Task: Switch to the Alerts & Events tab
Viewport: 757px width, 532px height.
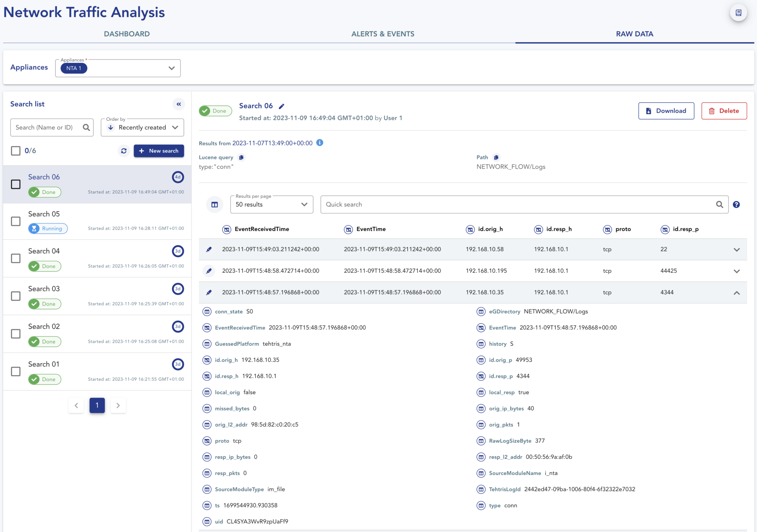Action: click(383, 34)
